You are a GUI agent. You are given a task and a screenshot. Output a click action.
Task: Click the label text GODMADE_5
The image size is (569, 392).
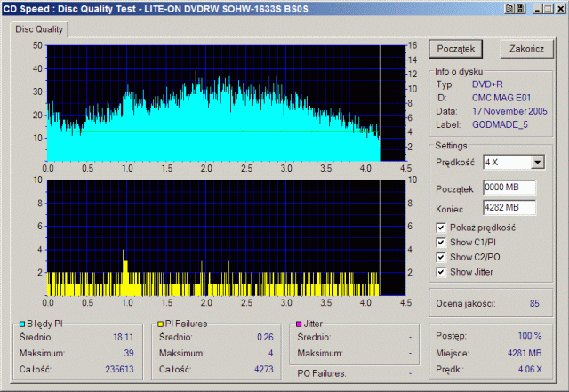coord(500,124)
